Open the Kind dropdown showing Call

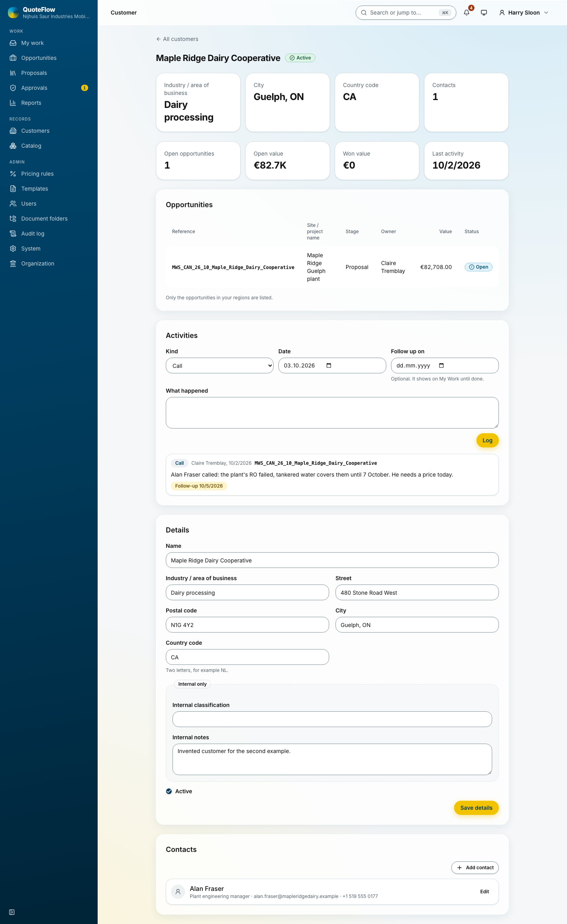(x=220, y=366)
